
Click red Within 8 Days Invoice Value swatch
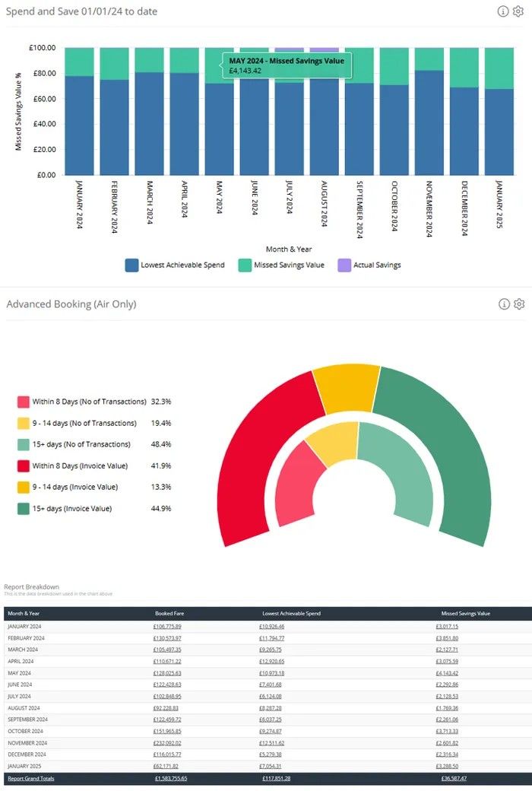pyautogui.click(x=24, y=465)
